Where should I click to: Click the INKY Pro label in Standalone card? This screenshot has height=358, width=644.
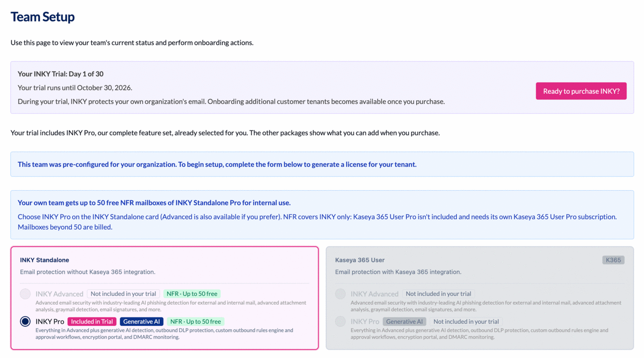[x=50, y=322]
